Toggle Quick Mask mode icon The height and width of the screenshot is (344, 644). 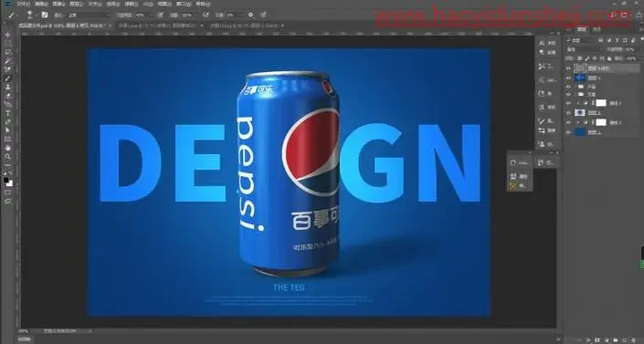pos(8,193)
